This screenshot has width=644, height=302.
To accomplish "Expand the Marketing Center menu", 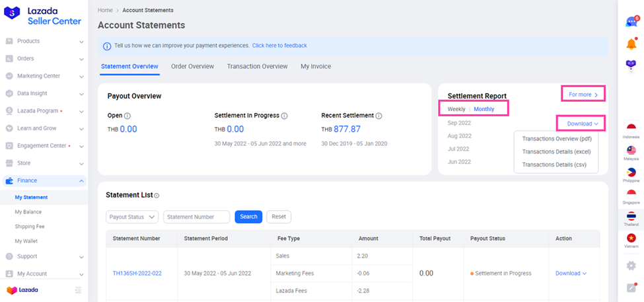I will [x=81, y=77].
